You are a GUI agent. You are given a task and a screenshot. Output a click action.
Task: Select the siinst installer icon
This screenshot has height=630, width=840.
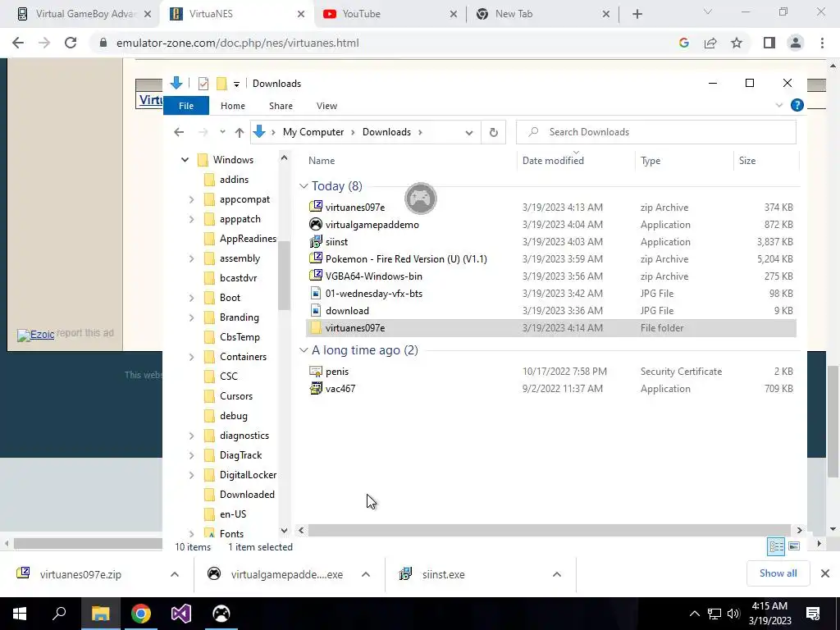click(x=316, y=242)
